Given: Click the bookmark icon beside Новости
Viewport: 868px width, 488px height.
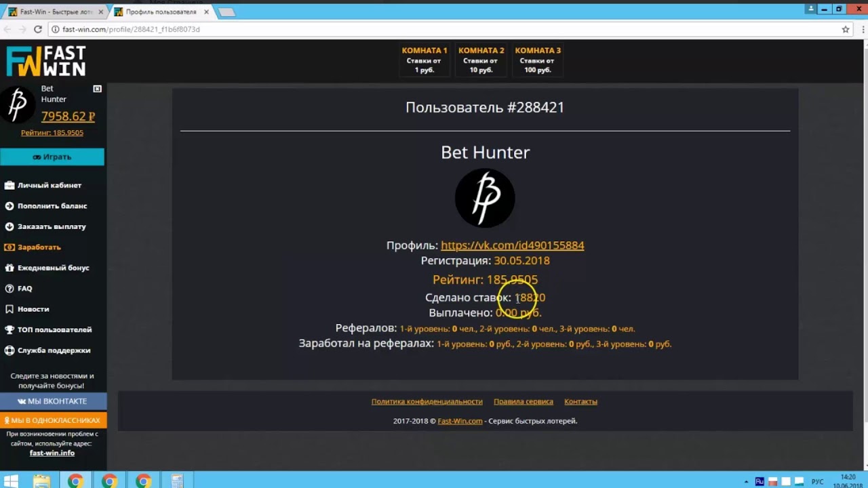Looking at the screenshot, I should pos(9,309).
